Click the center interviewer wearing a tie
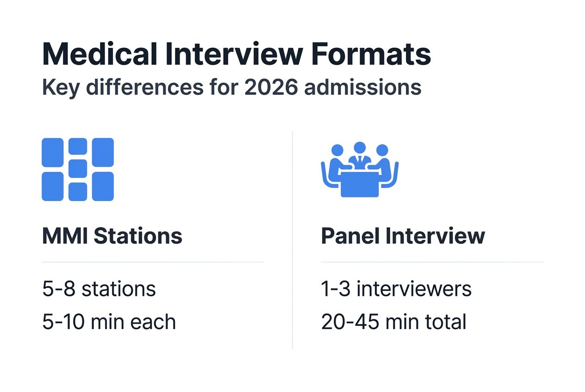585x392 pixels. point(360,155)
